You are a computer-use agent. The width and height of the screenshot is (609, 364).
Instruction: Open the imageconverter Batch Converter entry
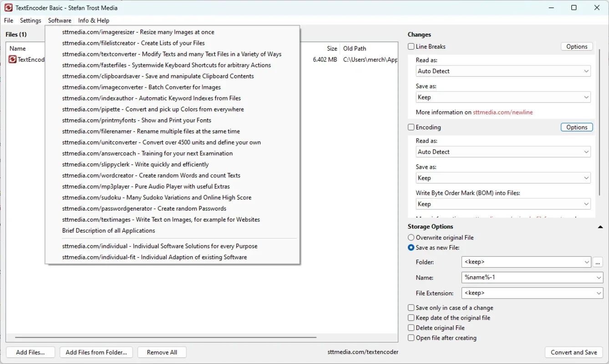[x=172, y=87]
